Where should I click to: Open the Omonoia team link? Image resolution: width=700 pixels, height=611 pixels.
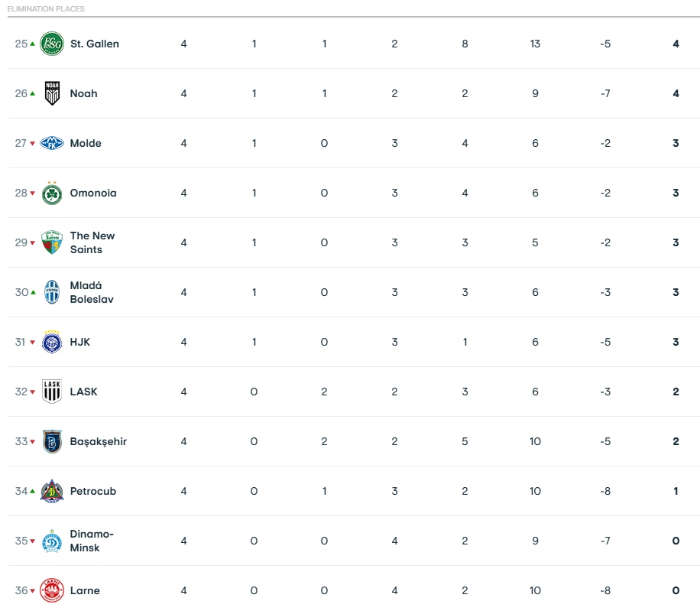coord(93,193)
